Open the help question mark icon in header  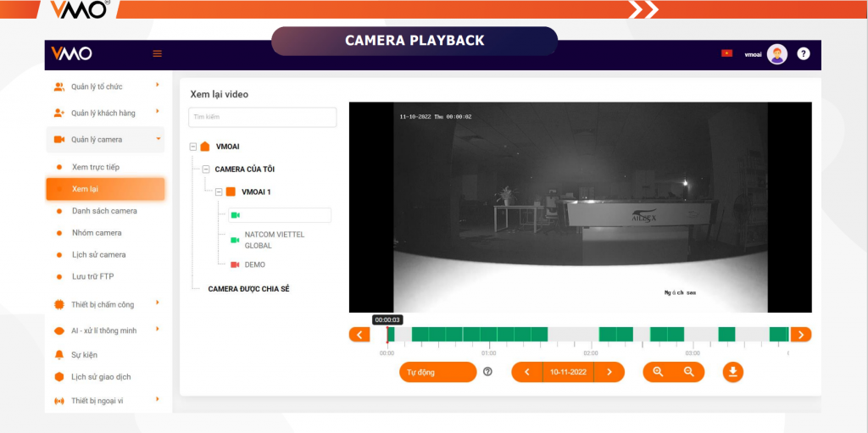(x=803, y=54)
